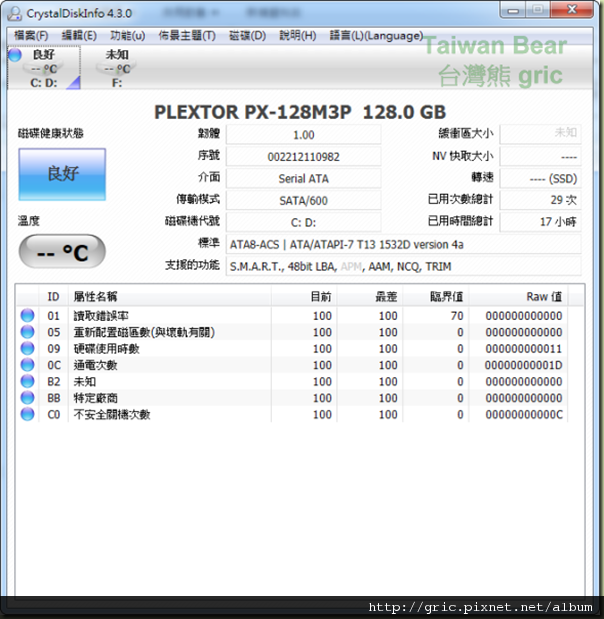Select the 特定廠商 attribute row
Image resolution: width=604 pixels, height=619 pixels.
coord(292,398)
